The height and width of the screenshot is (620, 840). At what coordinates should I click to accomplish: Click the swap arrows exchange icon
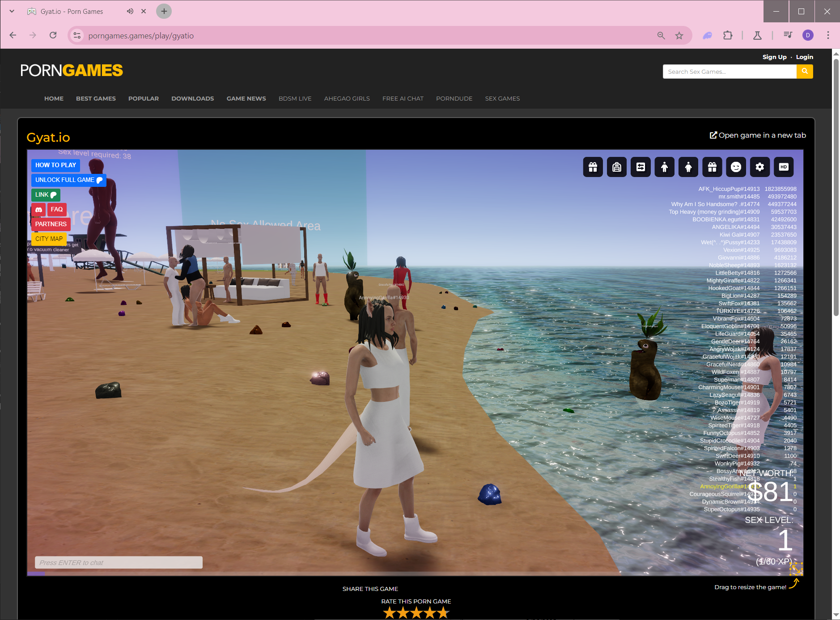pos(641,167)
